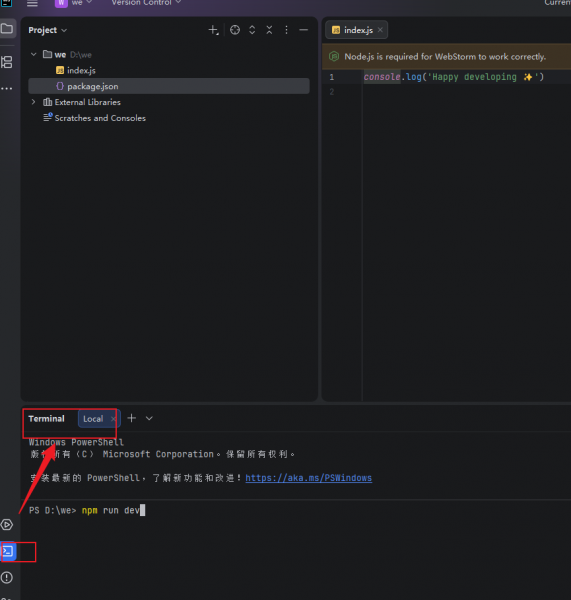Click the add new file plus icon in Project panel
Screen dimensions: 571x600
click(213, 30)
